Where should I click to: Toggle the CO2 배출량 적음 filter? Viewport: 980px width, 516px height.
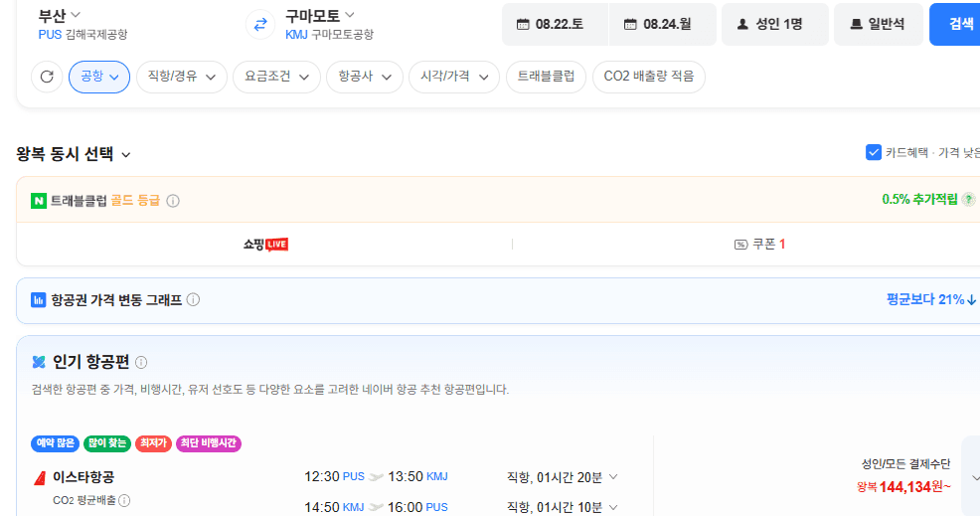(649, 77)
